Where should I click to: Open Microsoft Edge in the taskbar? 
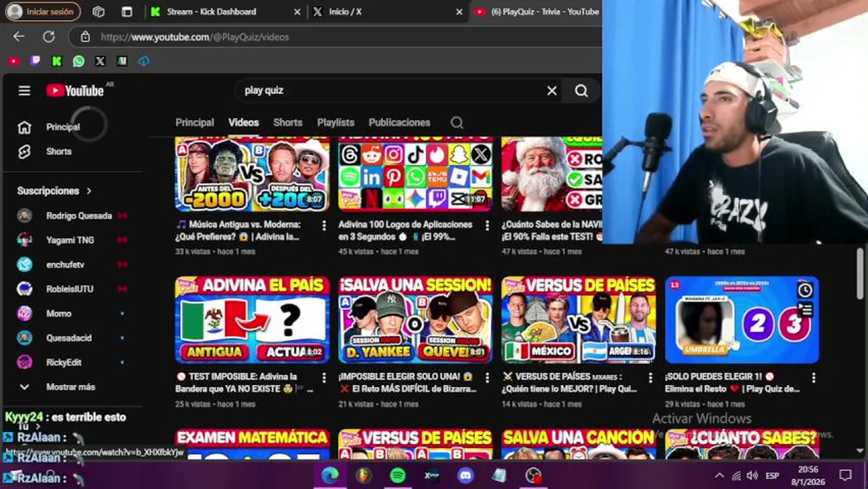pyautogui.click(x=330, y=475)
